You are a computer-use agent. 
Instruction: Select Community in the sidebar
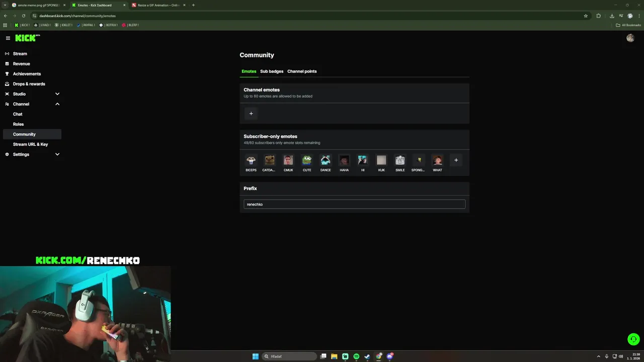pyautogui.click(x=32, y=134)
